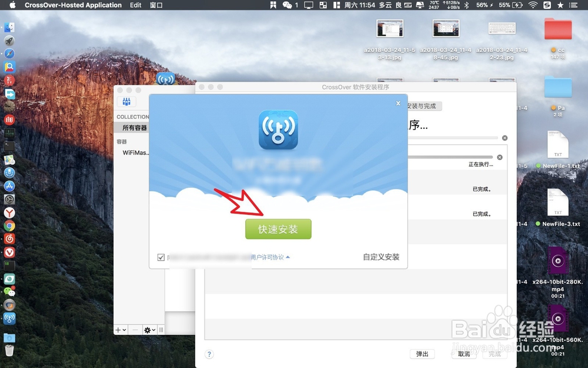Open the gear actions dropdown in CrossOver window
588x368 pixels.
(x=149, y=330)
